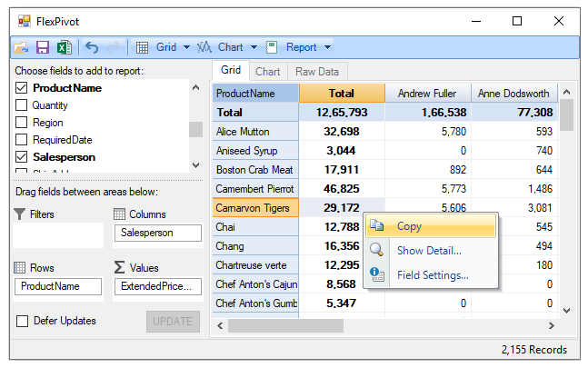Open the Chart dropdown arrow
This screenshot has width=588, height=368.
(254, 47)
